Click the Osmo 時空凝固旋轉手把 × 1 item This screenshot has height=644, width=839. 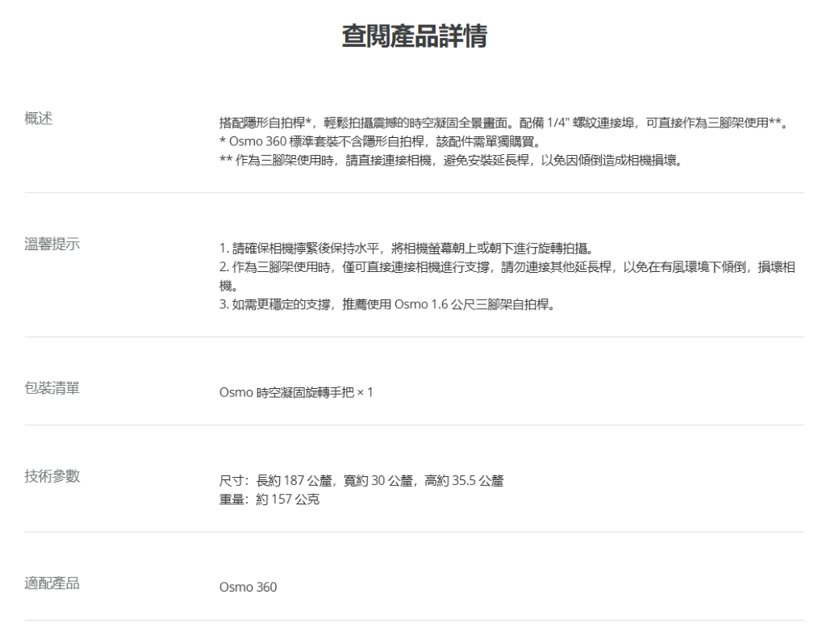pyautogui.click(x=295, y=393)
